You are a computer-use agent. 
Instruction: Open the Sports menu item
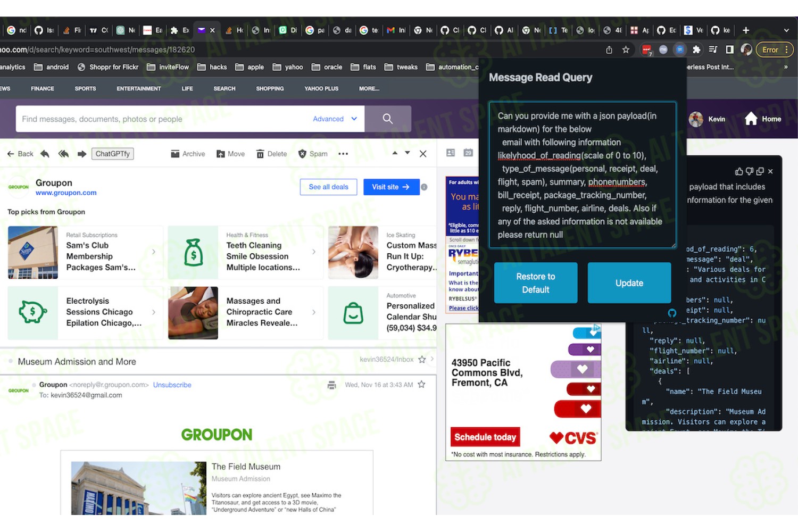[x=85, y=88]
